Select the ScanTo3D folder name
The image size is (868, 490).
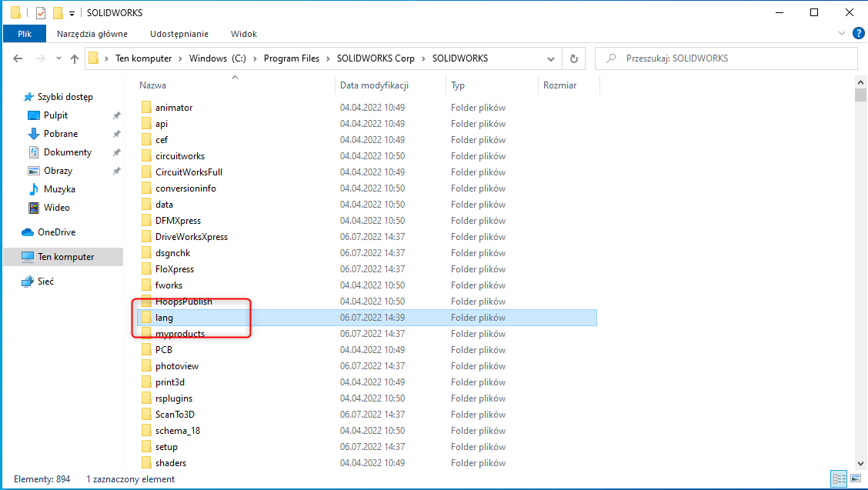175,414
